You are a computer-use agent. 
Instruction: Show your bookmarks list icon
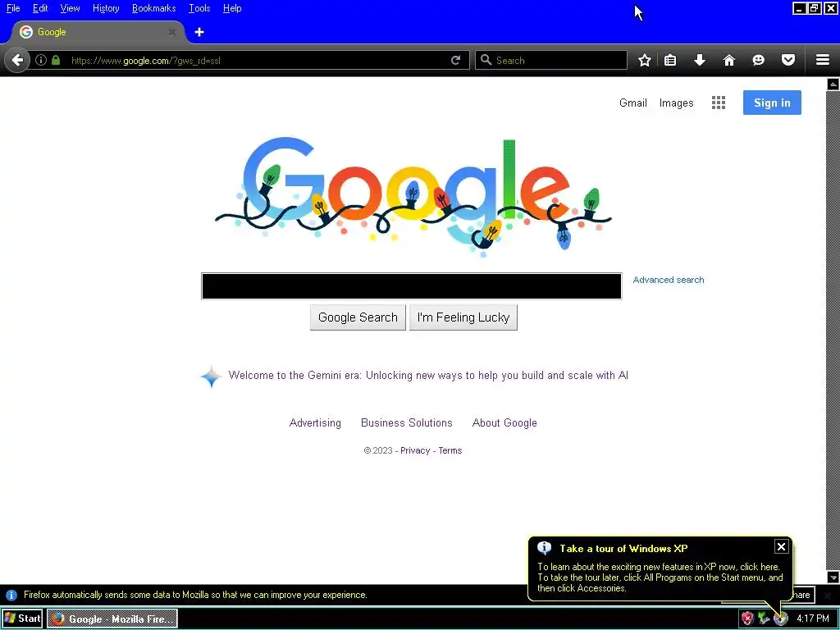pyautogui.click(x=670, y=60)
